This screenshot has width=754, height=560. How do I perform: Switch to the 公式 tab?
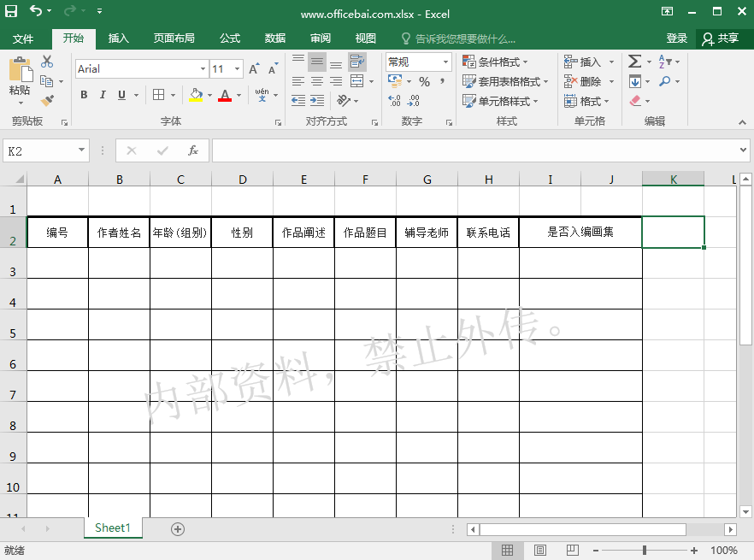(x=230, y=38)
